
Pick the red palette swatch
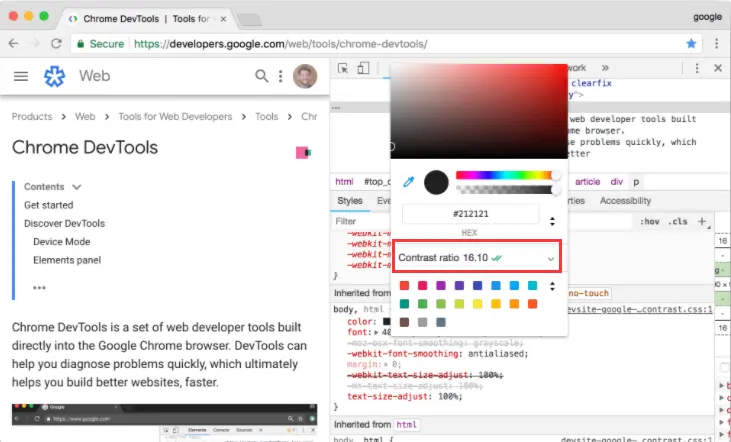(405, 286)
